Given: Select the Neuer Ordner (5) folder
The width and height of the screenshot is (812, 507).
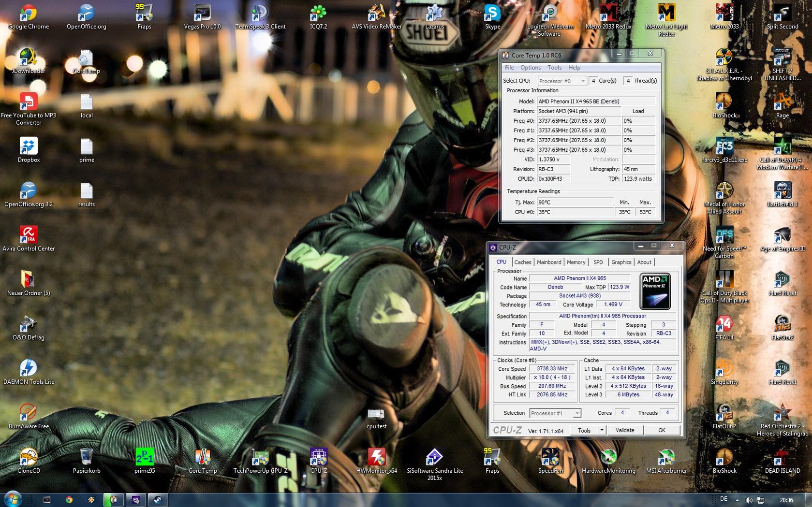Looking at the screenshot, I should [x=29, y=283].
